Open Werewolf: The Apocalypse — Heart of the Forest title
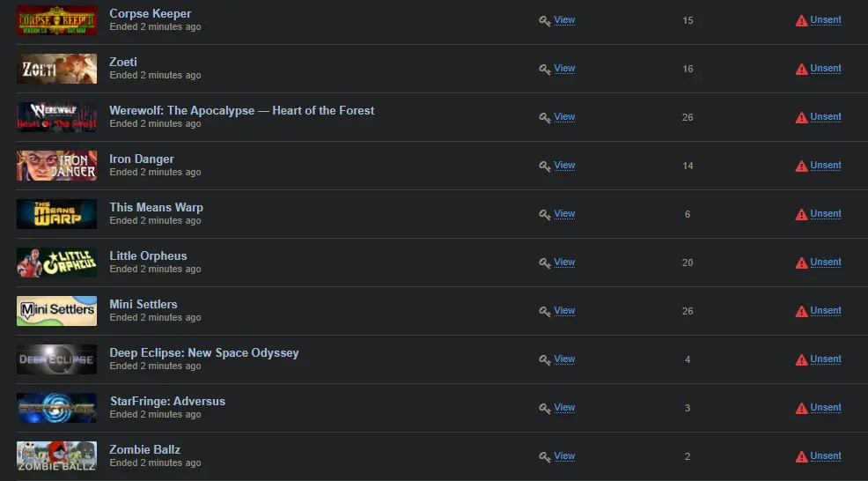 (242, 111)
